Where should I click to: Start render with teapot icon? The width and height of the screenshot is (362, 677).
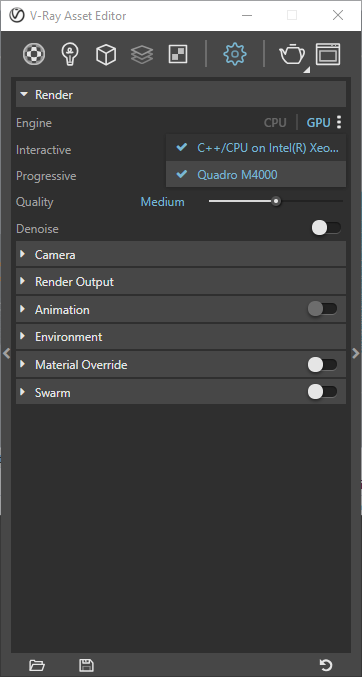tap(292, 55)
